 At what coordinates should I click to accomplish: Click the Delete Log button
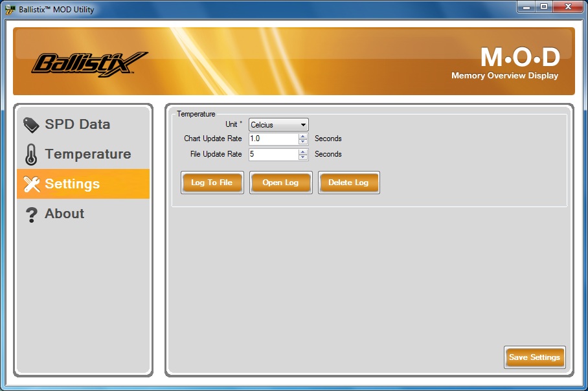click(x=349, y=183)
